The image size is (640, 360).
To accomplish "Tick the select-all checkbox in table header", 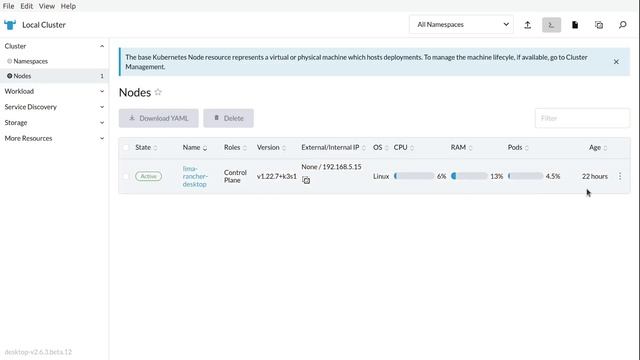I will (x=126, y=147).
